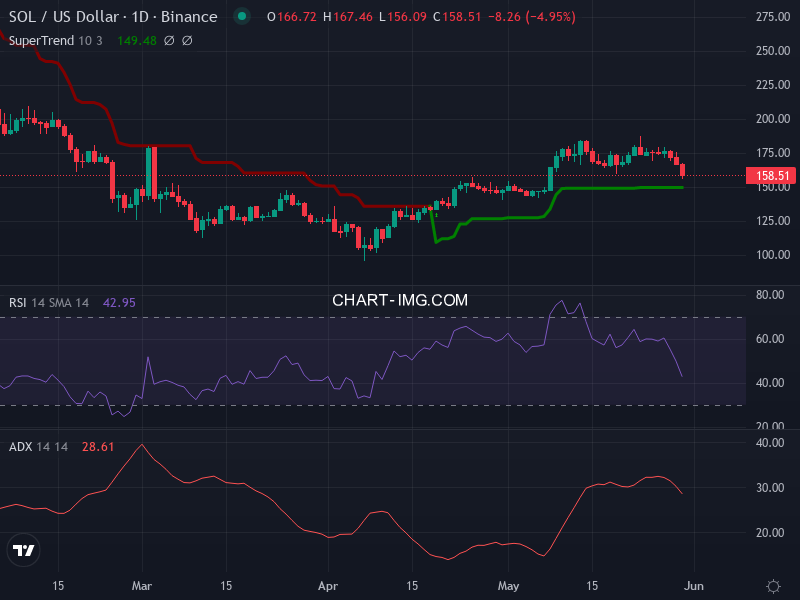Click the Apr label on time axis
The image size is (800, 600).
click(328, 586)
